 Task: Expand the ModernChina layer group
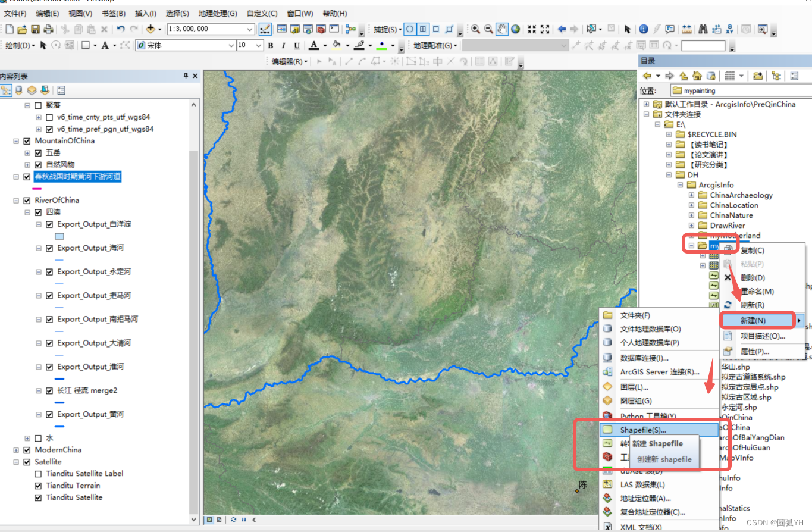[16, 450]
